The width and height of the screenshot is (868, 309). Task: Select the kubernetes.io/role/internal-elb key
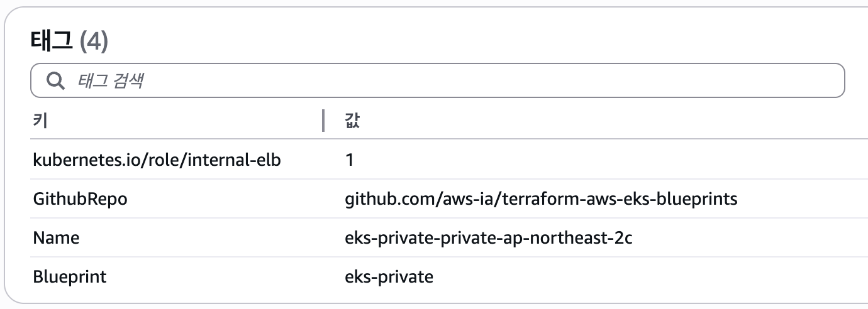pyautogui.click(x=157, y=160)
